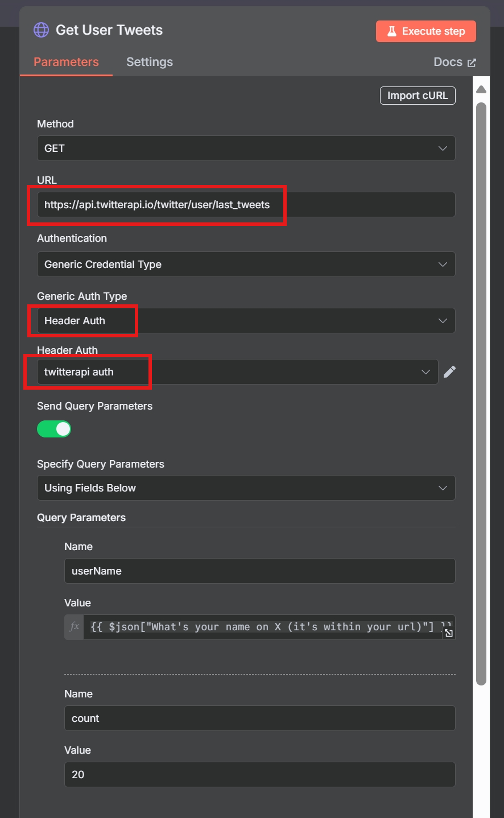Open the Method dropdown showing GET
The width and height of the screenshot is (504, 818).
click(246, 148)
